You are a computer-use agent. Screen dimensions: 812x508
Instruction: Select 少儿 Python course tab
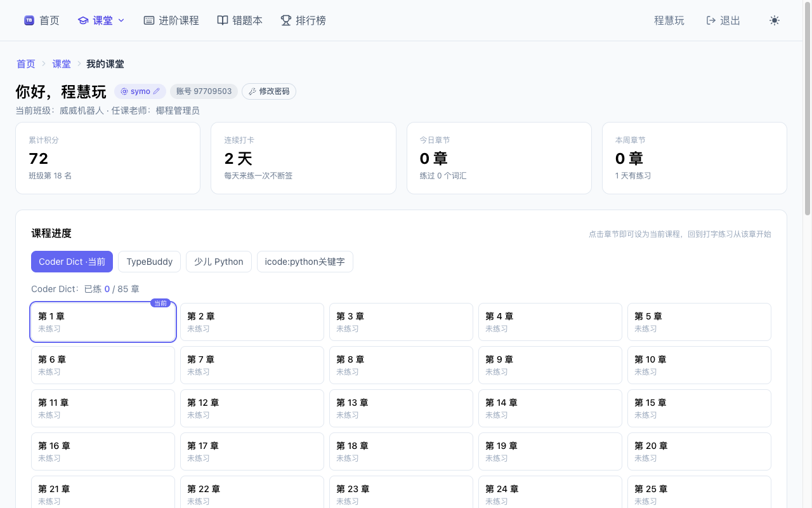click(219, 262)
